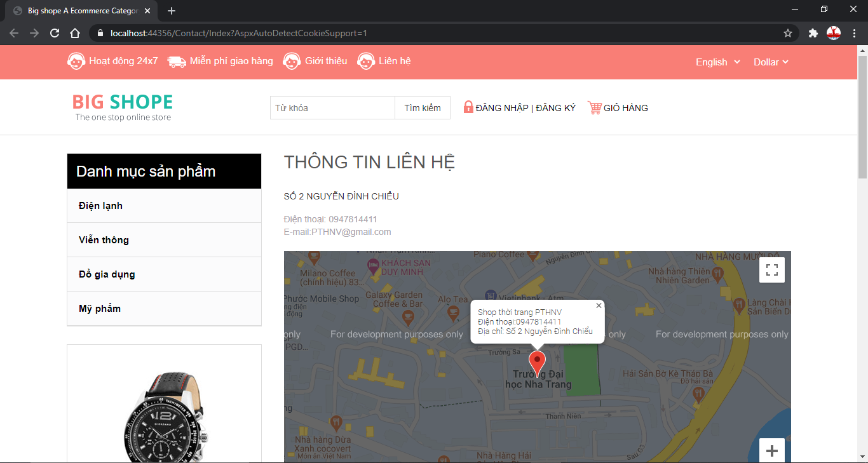868x463 pixels.
Task: Open the Liên hệ link
Action: point(395,61)
